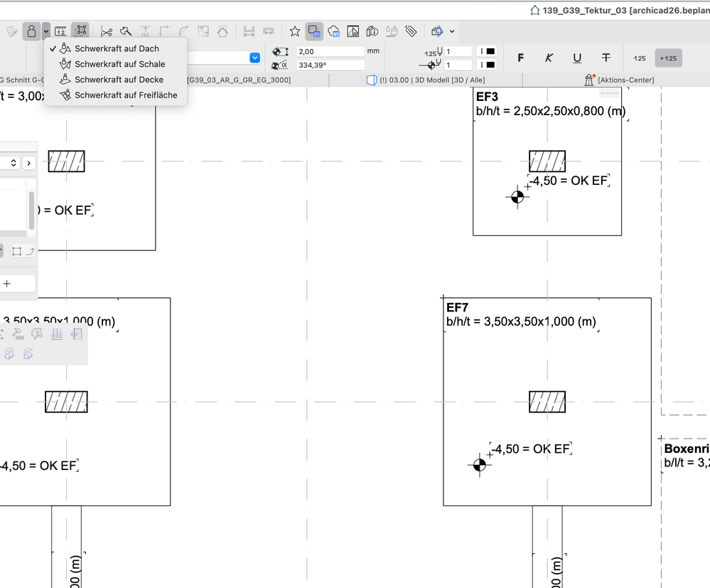Open the Aktions-Center tab
Screen dimensions: 710x588
[x=620, y=80]
